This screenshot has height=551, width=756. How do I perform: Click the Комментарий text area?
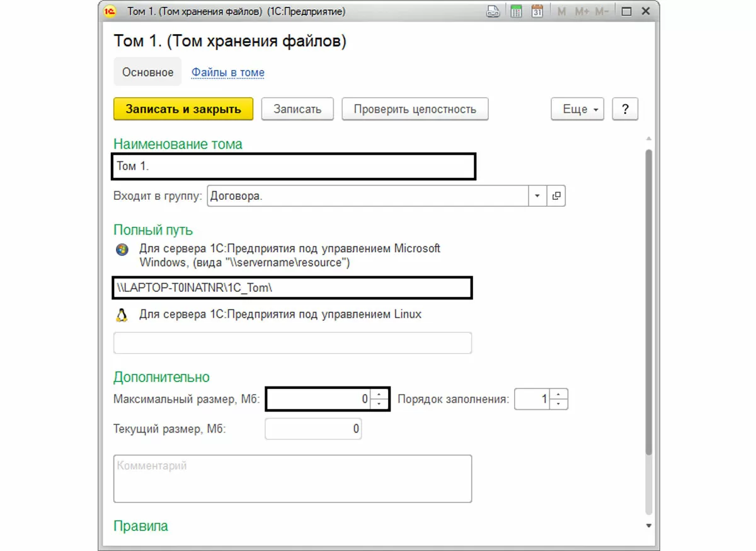tap(292, 478)
